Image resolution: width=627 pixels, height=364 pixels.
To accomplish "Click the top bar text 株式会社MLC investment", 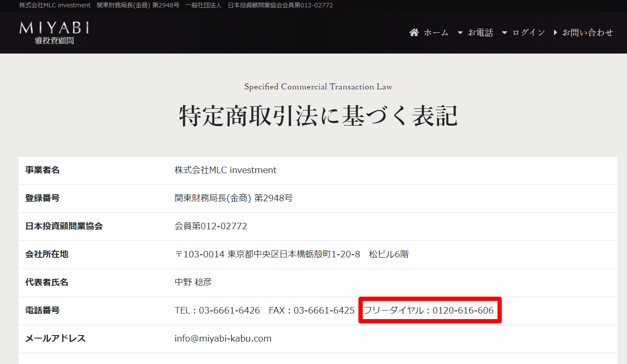I will 55,5.
